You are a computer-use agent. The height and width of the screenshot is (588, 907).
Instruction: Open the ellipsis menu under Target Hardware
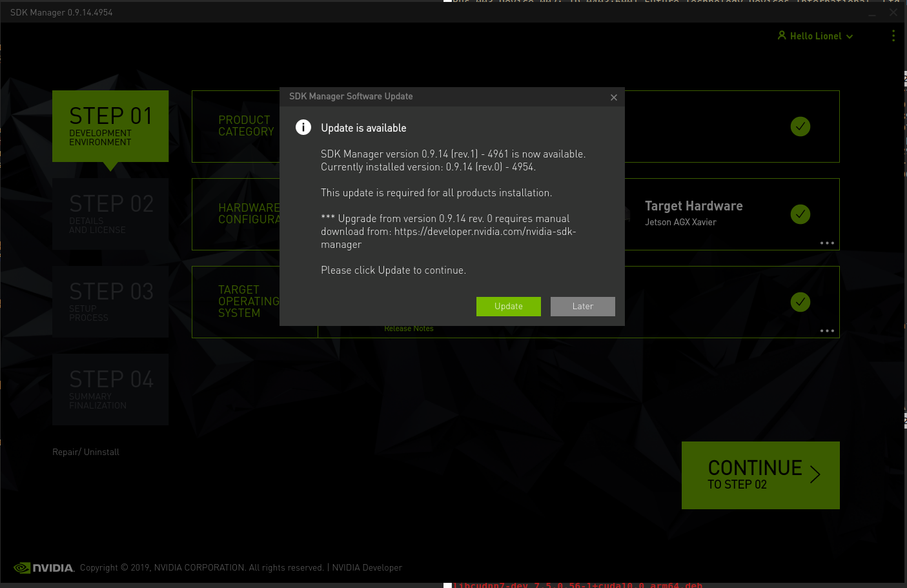click(827, 243)
